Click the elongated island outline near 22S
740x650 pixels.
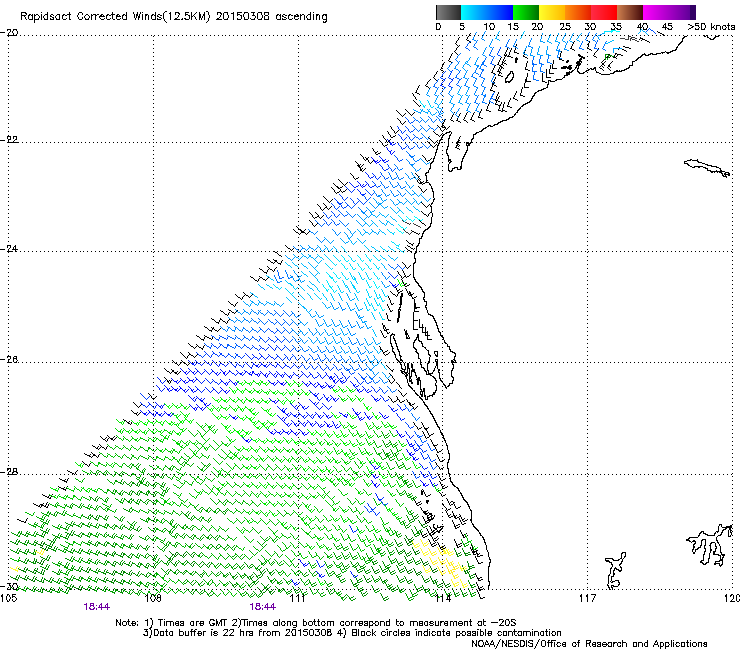pyautogui.click(x=706, y=167)
